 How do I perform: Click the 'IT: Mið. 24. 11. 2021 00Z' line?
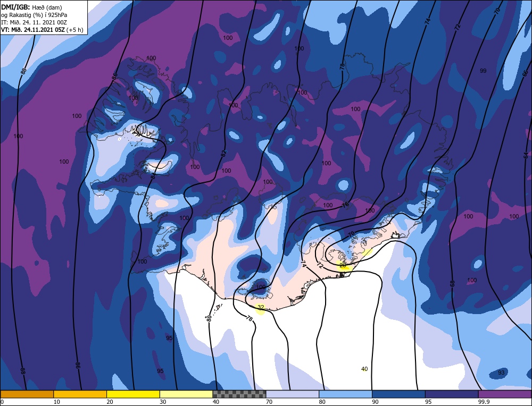click(34, 22)
